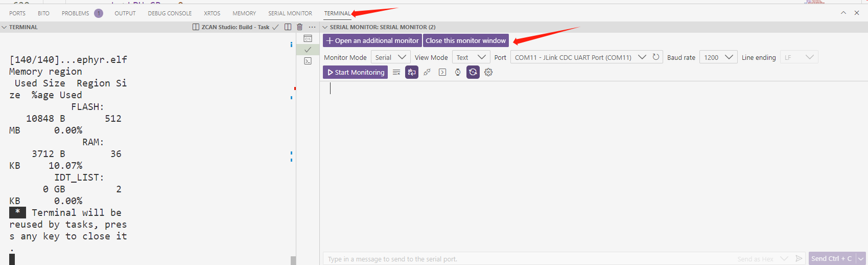Toggle timestamp watch icon in monitor toolbar

(x=458, y=72)
